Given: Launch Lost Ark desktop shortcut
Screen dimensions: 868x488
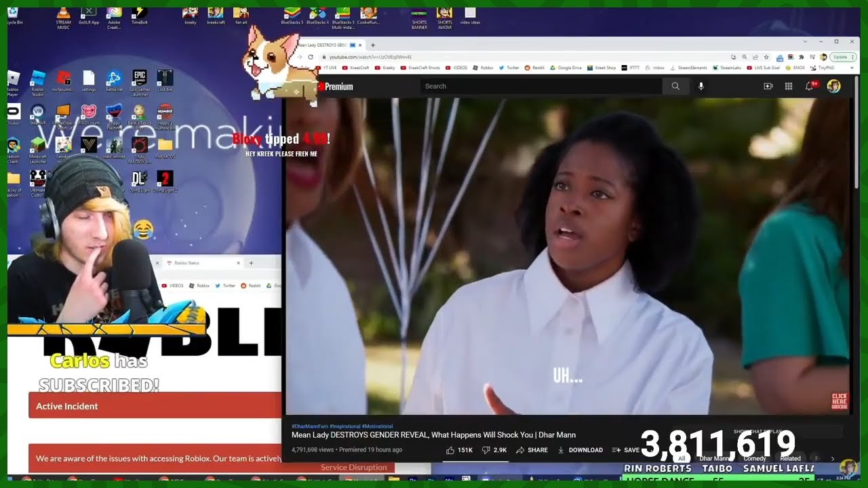Looking at the screenshot, I should [x=165, y=81].
